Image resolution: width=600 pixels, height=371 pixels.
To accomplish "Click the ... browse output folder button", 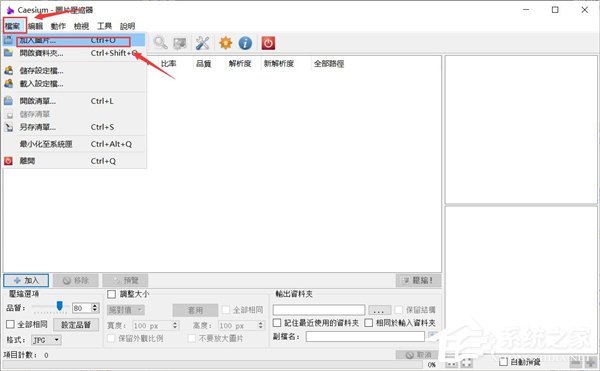I will (379, 309).
